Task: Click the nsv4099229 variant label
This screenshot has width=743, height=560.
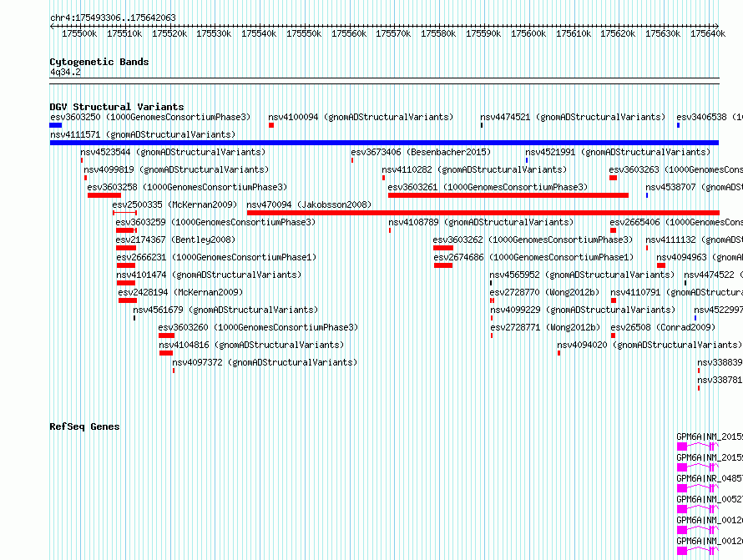Action: click(x=583, y=310)
